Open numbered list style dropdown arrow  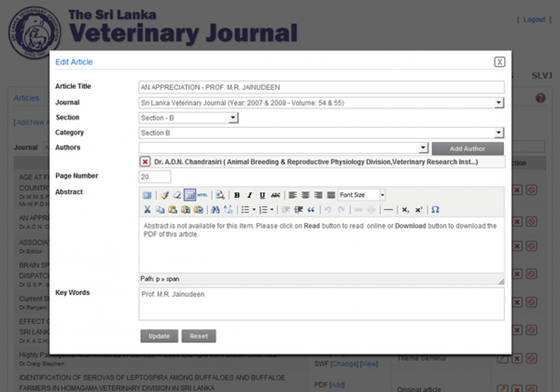[x=272, y=209]
